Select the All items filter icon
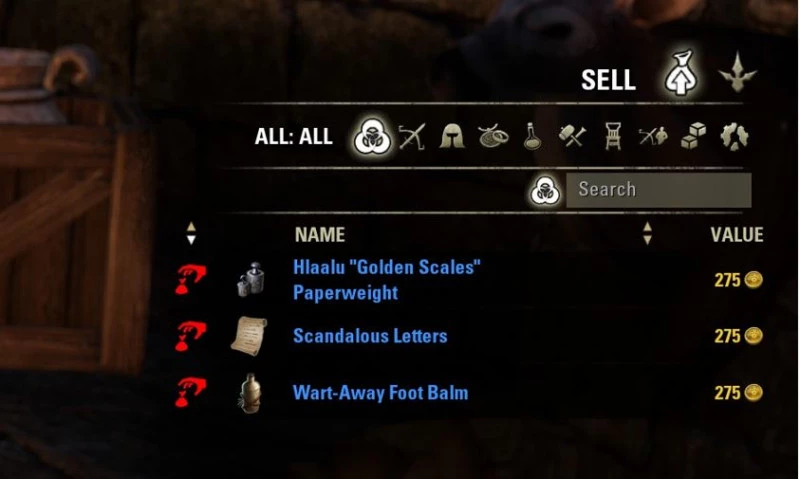This screenshot has height=479, width=800. coord(372,136)
